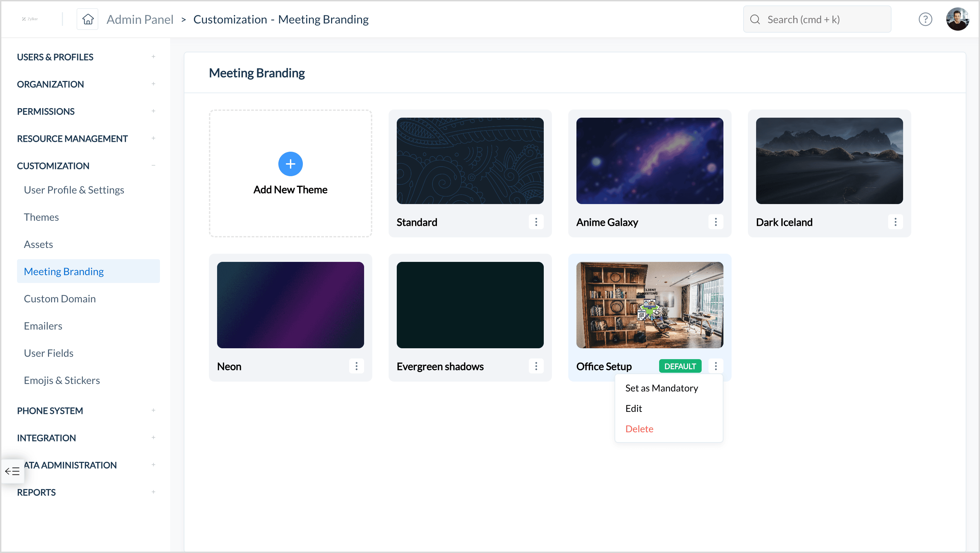This screenshot has height=553, width=980.
Task: Open Evergreen shadows options menu
Action: click(x=536, y=366)
